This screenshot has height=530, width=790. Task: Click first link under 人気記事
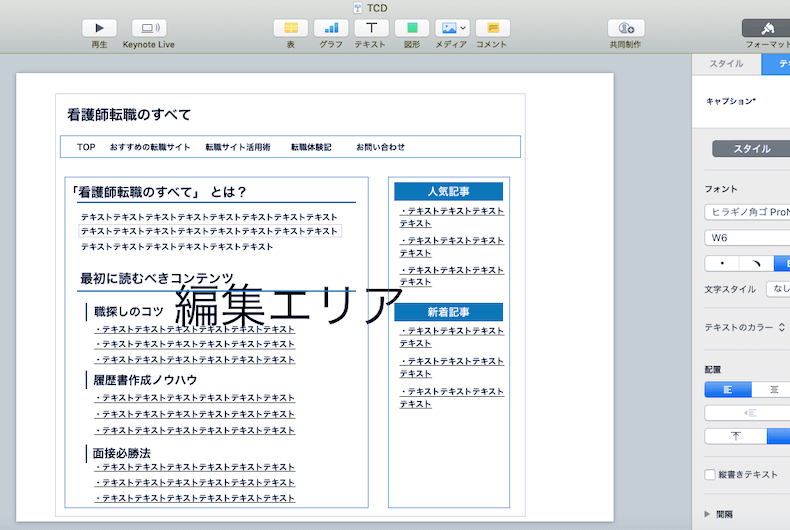(451, 217)
